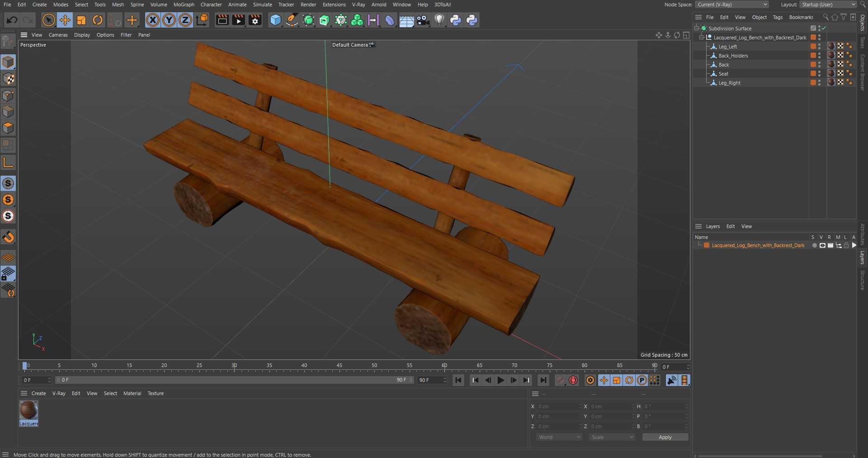
Task: Collapse the Subdivision Surface tree node
Action: (x=697, y=28)
